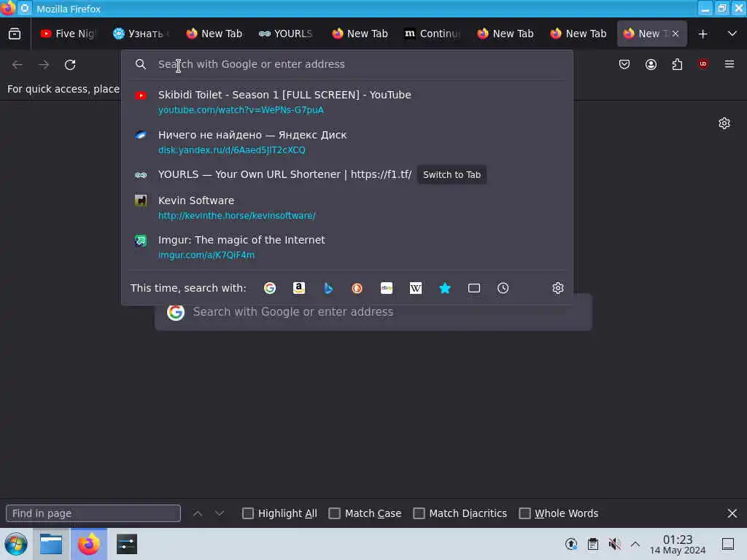Search this time with Amazon icon
The width and height of the screenshot is (747, 560).
[298, 288]
